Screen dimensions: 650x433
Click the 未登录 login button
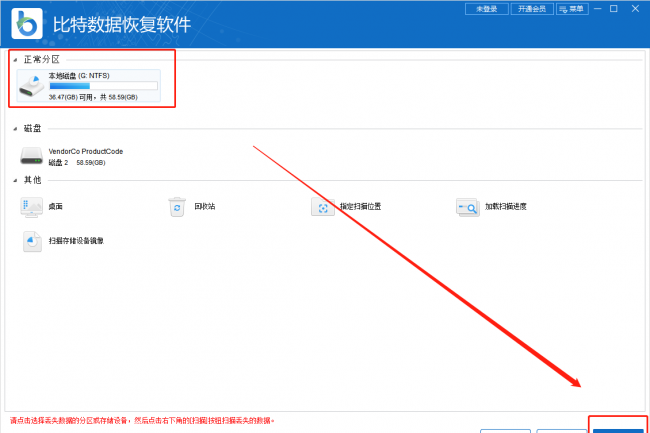pos(487,9)
